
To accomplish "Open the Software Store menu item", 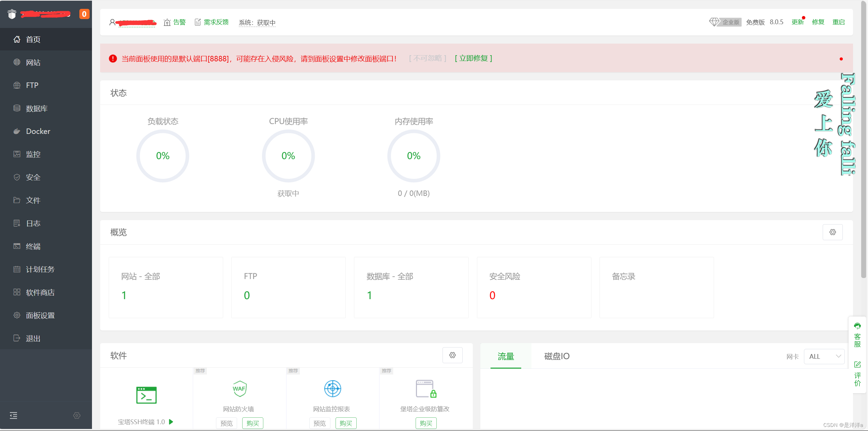I will (x=40, y=292).
